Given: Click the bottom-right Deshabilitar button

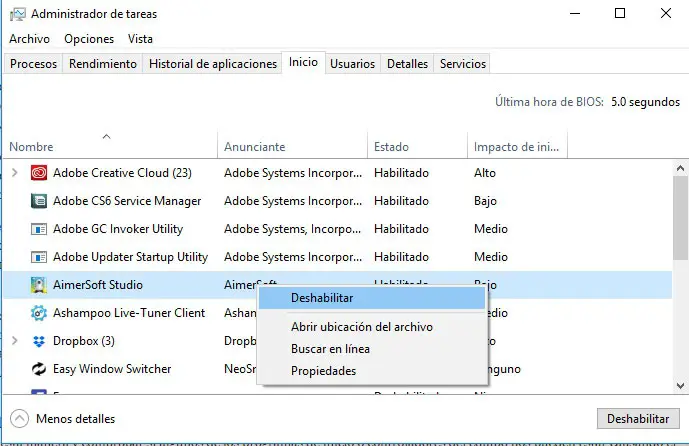Looking at the screenshot, I should coord(638,419).
